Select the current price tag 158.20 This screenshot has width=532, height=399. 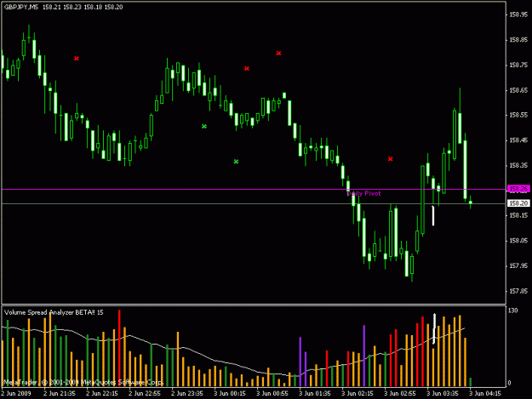(518, 203)
